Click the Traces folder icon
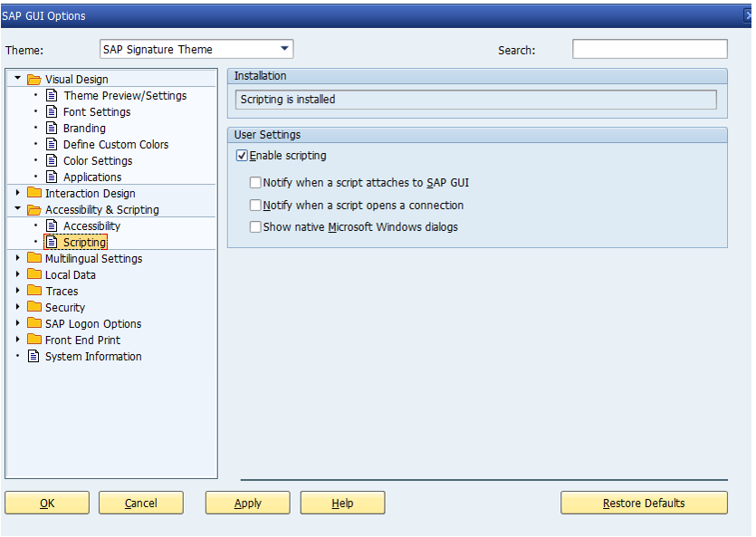 pyautogui.click(x=33, y=291)
